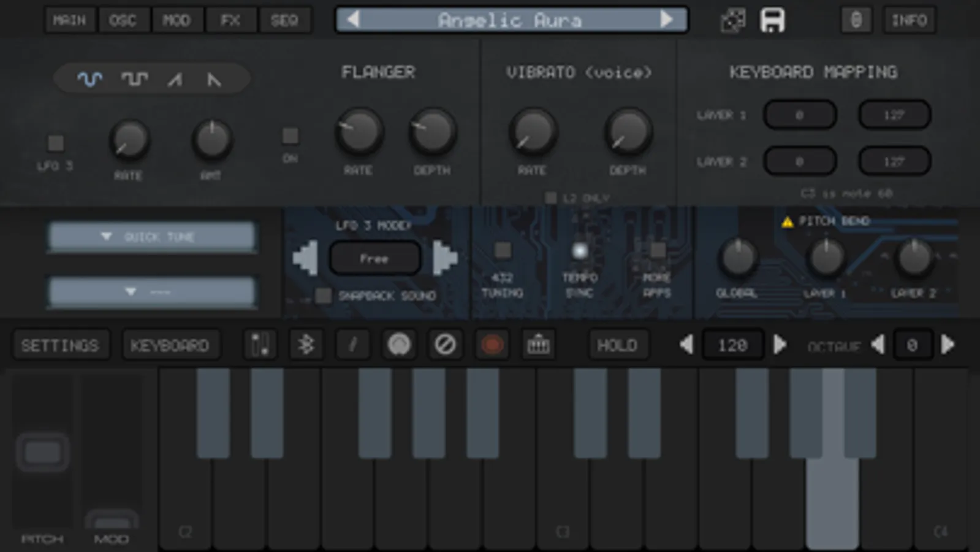The width and height of the screenshot is (980, 552).
Task: Enable Snapback Sound checkbox
Action: pyautogui.click(x=323, y=296)
